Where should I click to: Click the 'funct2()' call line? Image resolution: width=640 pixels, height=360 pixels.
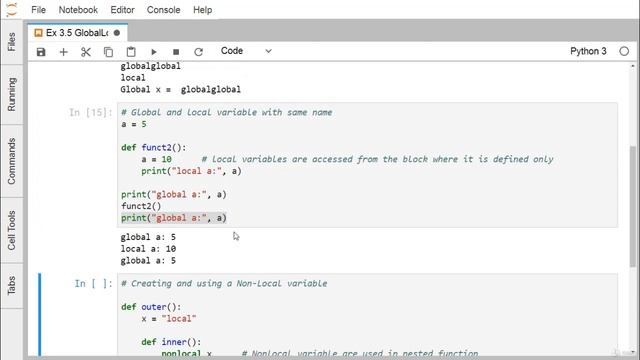(x=141, y=206)
